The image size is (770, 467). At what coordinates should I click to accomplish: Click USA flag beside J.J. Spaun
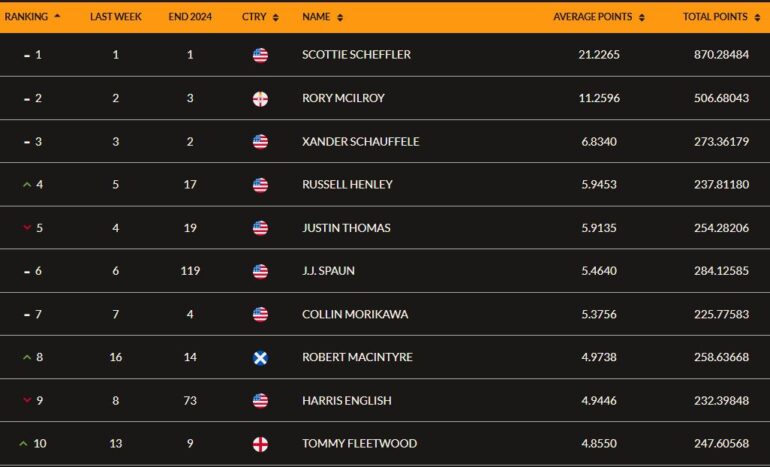point(260,272)
